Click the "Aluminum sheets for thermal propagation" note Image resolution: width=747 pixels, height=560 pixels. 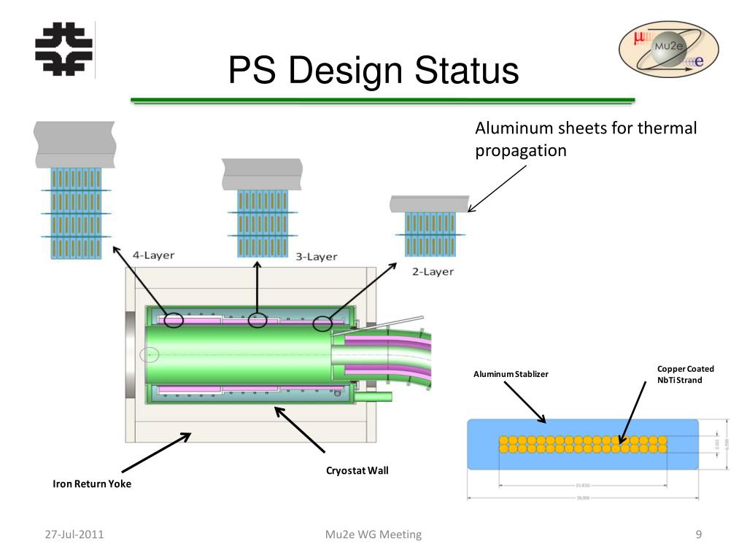(586, 139)
